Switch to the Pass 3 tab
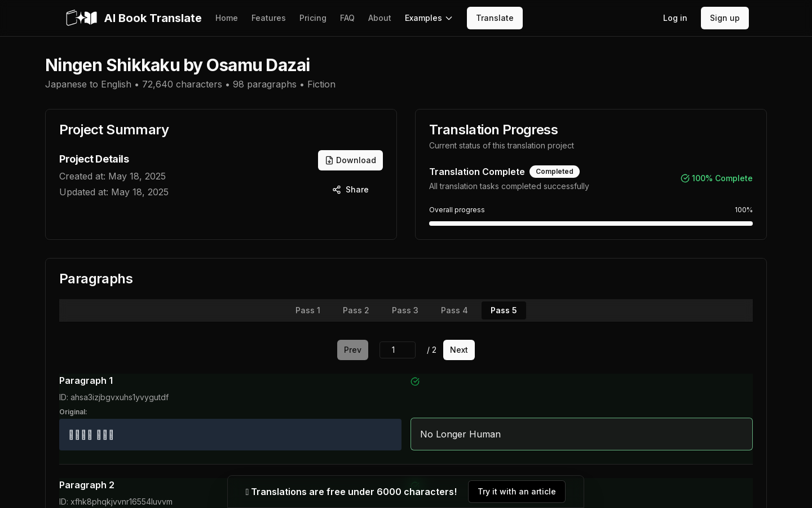The height and width of the screenshot is (508, 812). 405,310
